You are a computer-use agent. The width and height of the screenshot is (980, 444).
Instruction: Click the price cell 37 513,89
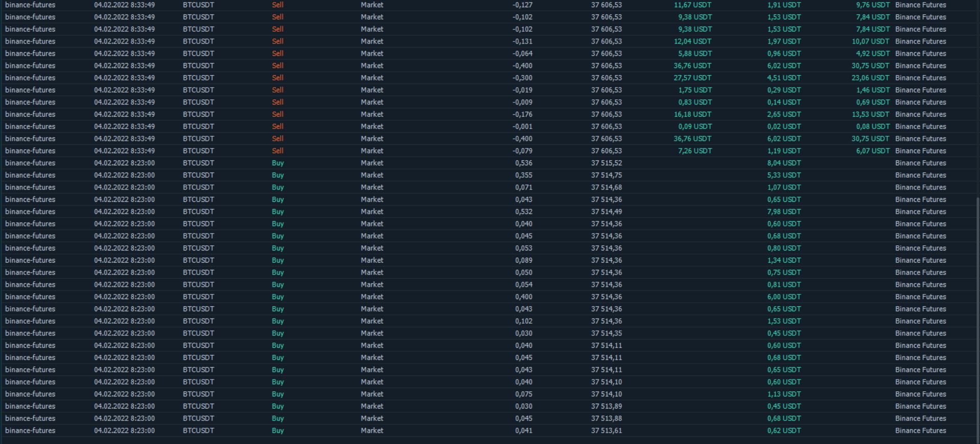606,407
